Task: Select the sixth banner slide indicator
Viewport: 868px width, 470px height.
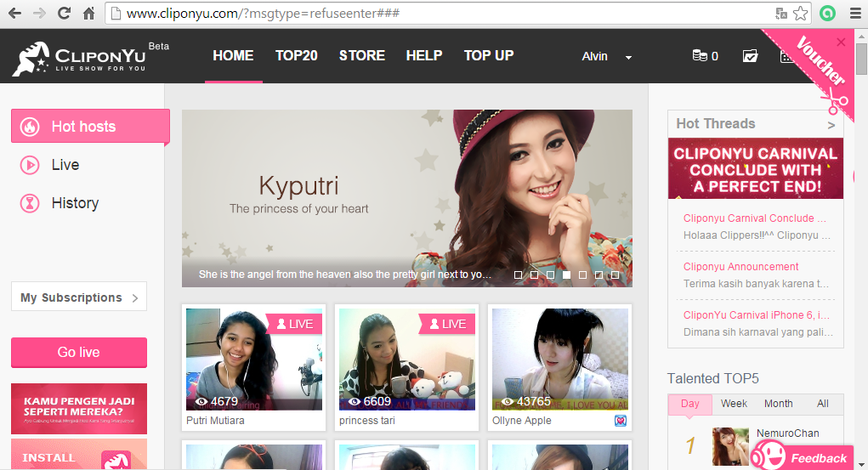Action: [x=599, y=275]
